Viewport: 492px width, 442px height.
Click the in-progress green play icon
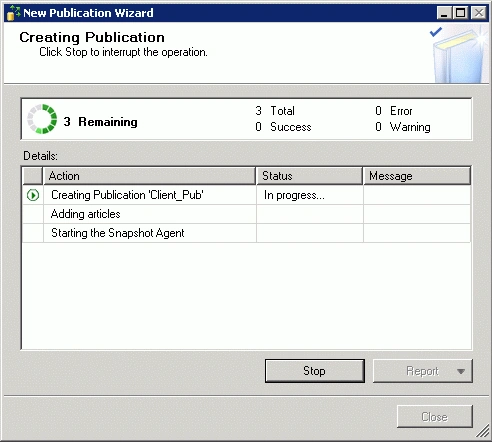pos(33,195)
